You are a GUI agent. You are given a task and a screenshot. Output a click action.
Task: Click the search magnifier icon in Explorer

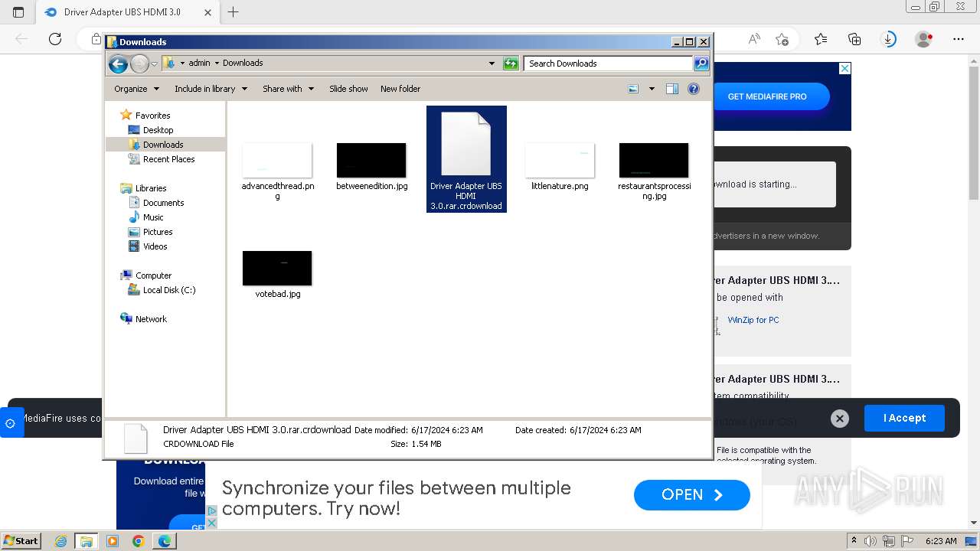click(x=701, y=64)
